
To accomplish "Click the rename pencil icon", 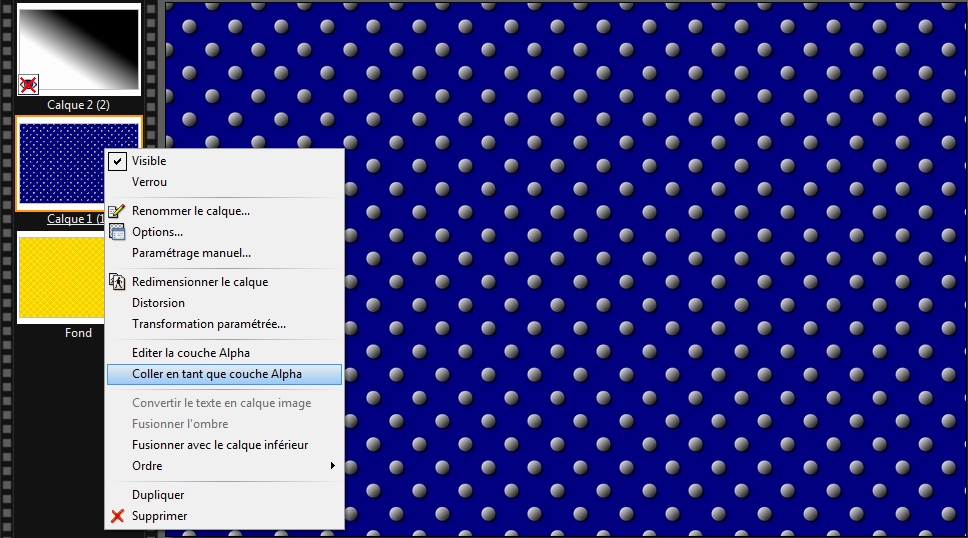I will (117, 211).
